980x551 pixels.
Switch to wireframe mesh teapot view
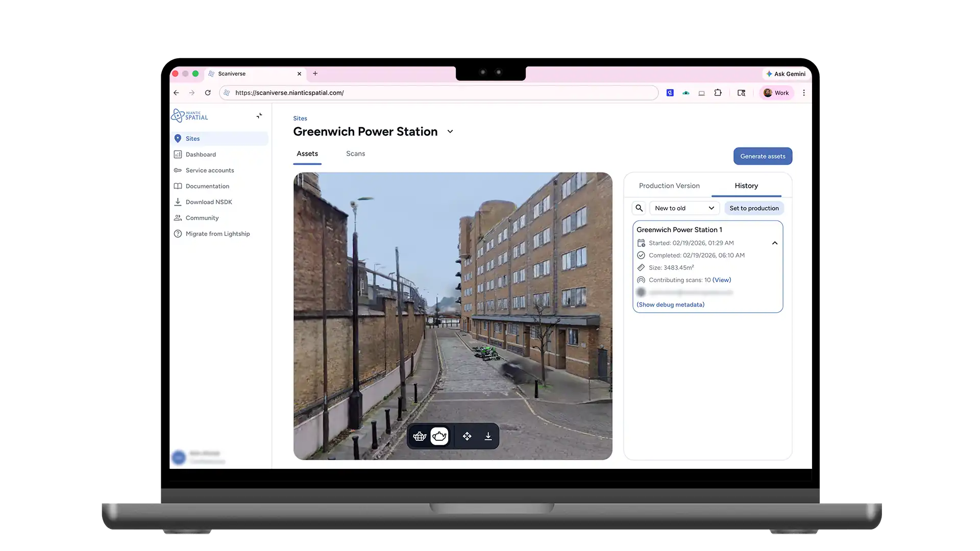(x=420, y=436)
